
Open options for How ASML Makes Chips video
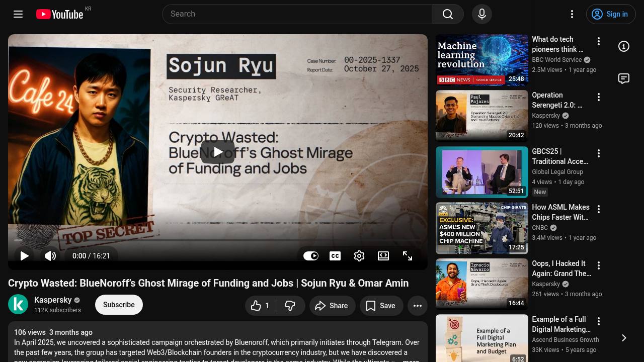pos(599,209)
